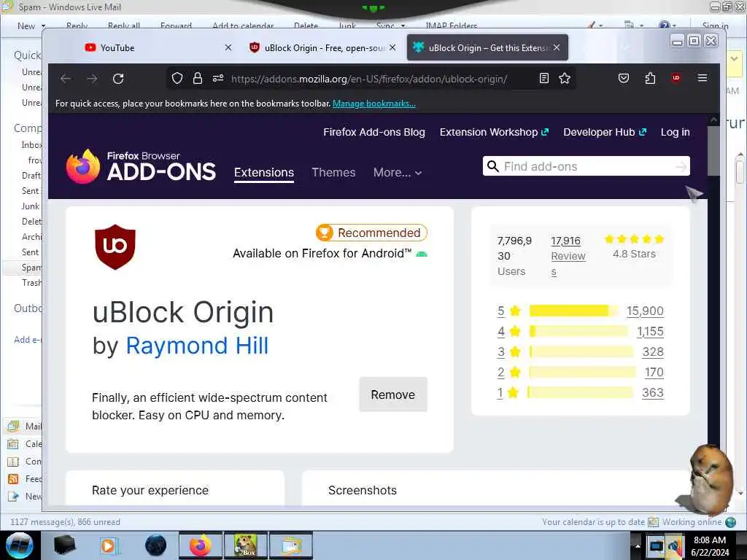Select the Themes nav item
747x560 pixels.
pos(333,172)
